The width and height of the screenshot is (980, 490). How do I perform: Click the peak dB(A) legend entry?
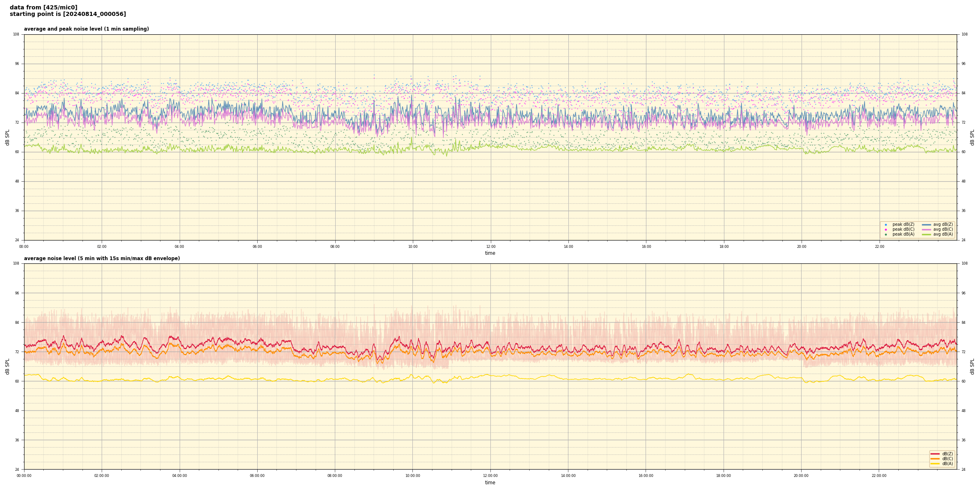[x=903, y=234]
